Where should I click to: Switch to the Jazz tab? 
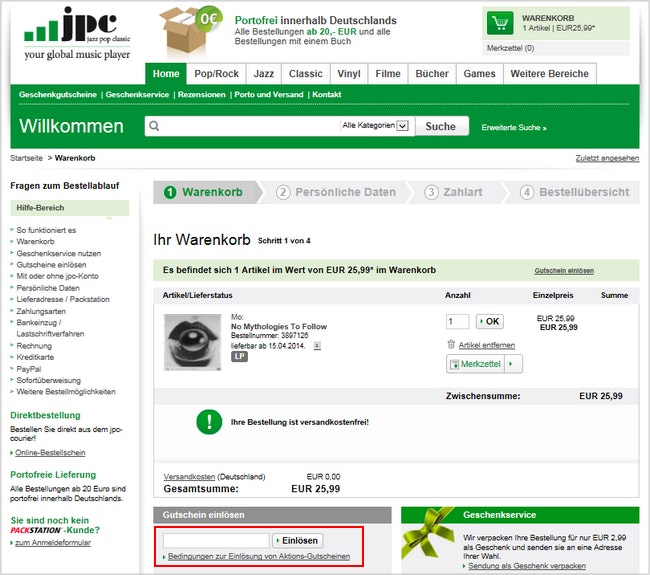(264, 74)
